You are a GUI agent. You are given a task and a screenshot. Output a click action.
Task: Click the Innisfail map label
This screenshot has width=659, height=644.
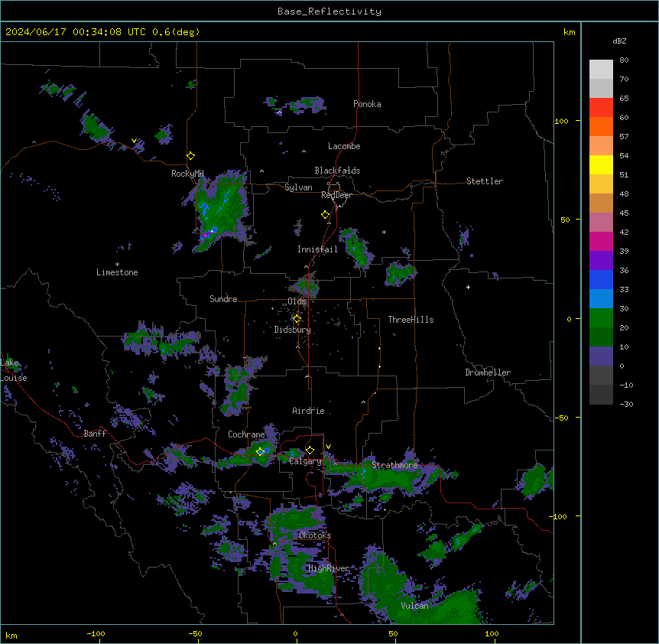[x=317, y=249]
